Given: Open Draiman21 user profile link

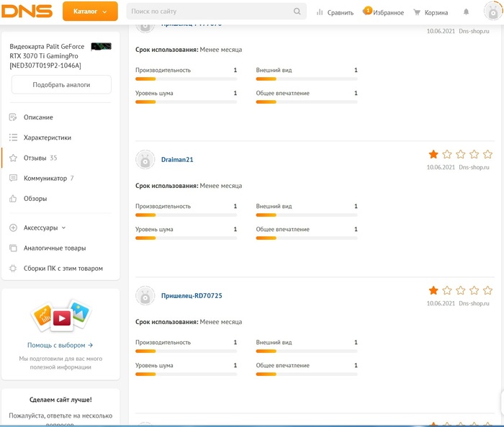Looking at the screenshot, I should point(177,159).
